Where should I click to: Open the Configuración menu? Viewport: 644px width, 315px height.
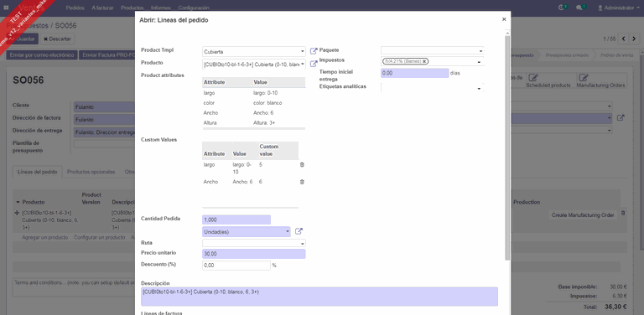click(194, 8)
